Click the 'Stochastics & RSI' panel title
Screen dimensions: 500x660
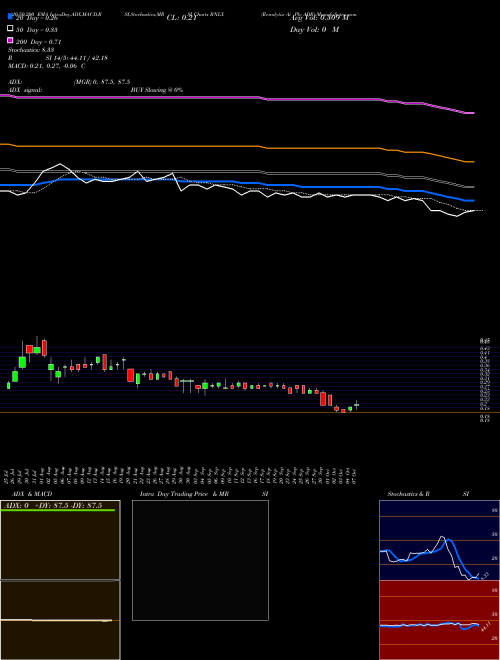point(428,494)
